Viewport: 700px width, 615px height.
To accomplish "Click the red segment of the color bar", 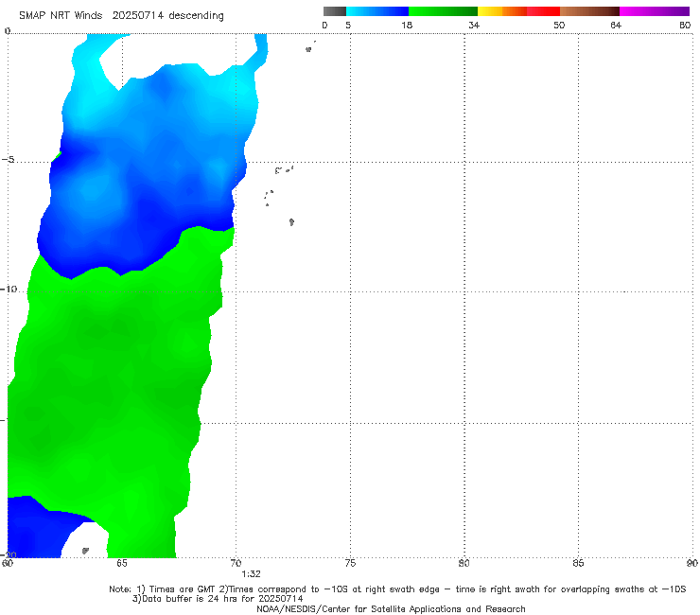I will pos(543,11).
